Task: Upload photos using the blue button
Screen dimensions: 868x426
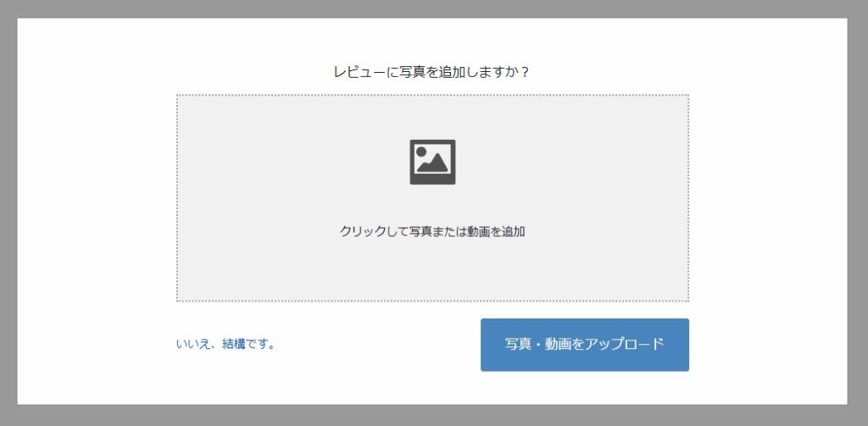Action: pos(585,345)
